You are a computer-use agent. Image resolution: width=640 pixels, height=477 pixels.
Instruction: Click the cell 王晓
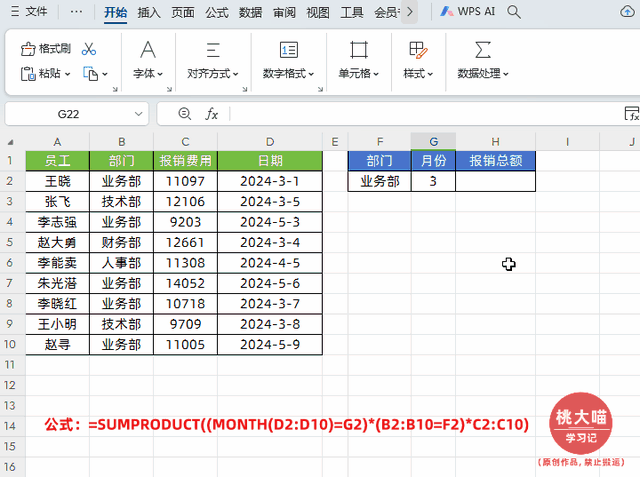pos(58,181)
